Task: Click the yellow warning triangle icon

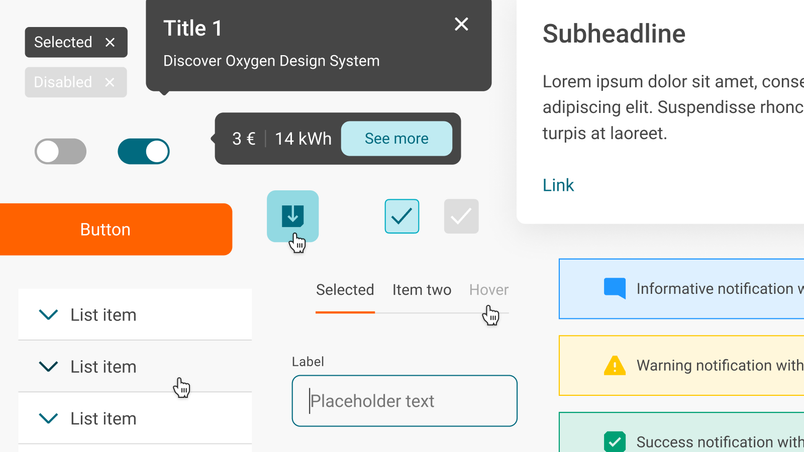Action: (615, 365)
